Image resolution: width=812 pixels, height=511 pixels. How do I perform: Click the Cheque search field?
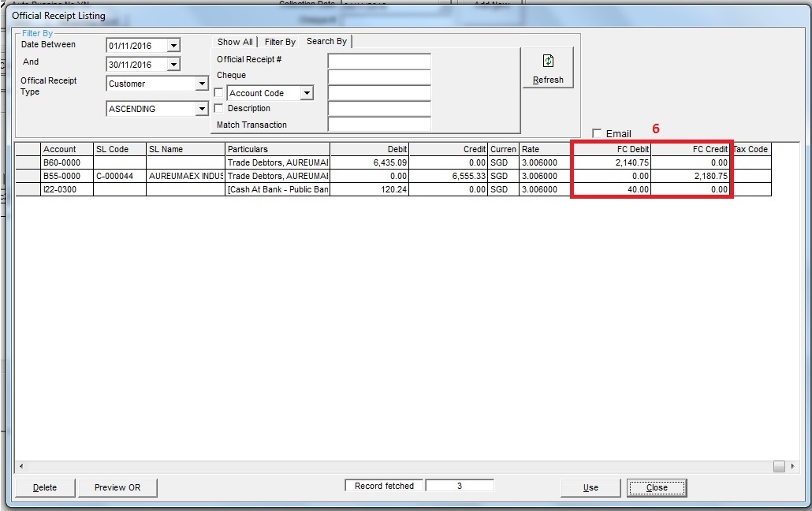pyautogui.click(x=379, y=76)
